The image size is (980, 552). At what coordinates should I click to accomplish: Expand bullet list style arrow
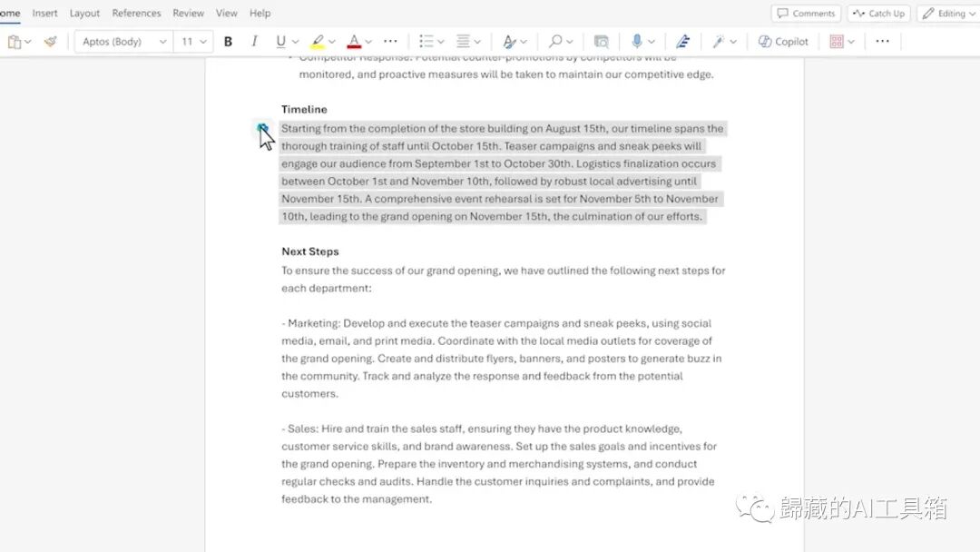point(441,42)
